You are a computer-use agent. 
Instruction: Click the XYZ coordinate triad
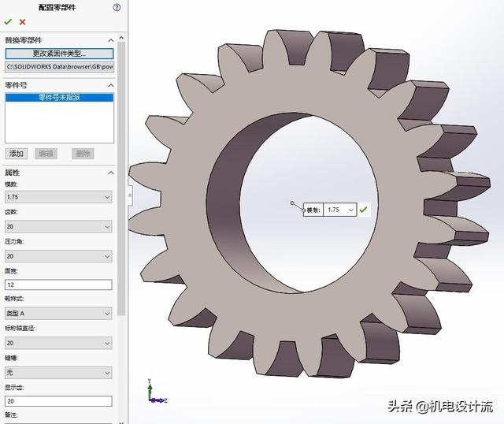click(157, 392)
